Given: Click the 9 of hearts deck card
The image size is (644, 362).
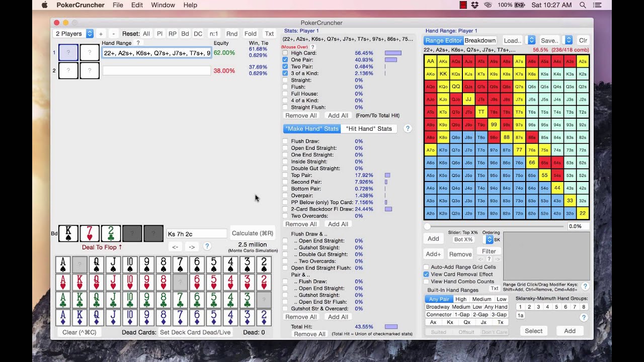Looking at the screenshot, I should [x=147, y=283].
